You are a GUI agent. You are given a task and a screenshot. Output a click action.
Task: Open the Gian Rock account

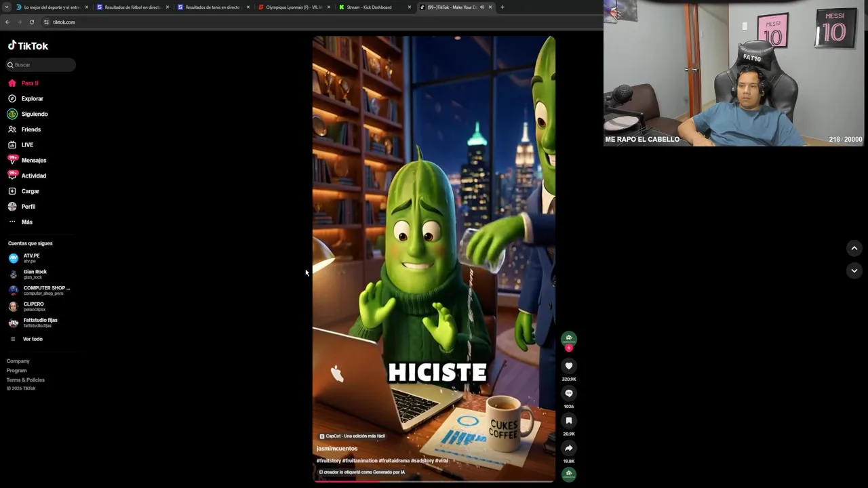click(35, 274)
